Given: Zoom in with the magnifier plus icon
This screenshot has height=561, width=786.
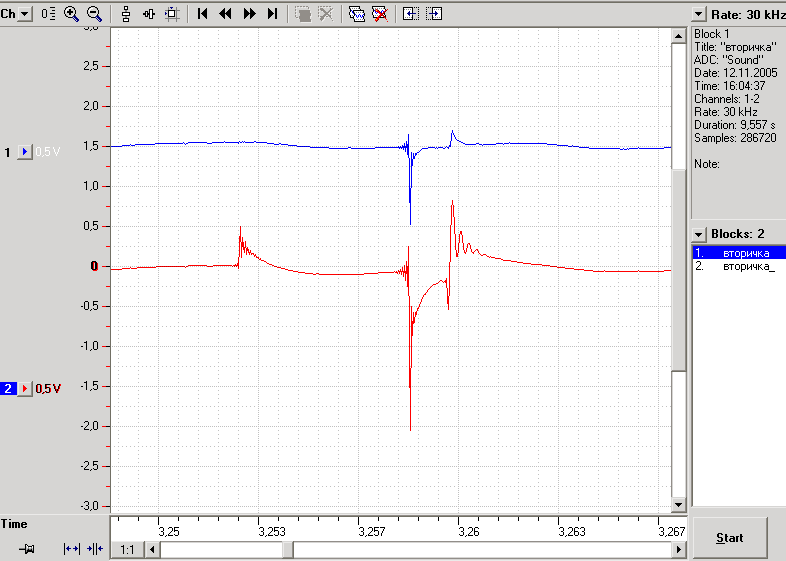Looking at the screenshot, I should (71, 14).
